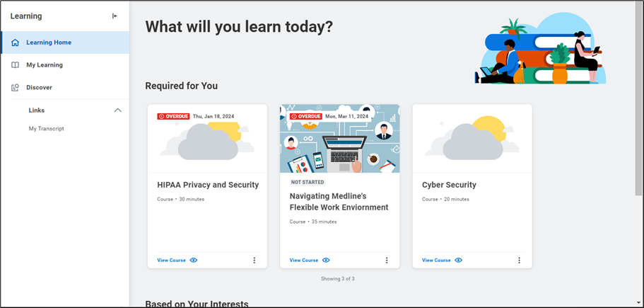Go to My Learning
The image size is (644, 308).
(45, 65)
